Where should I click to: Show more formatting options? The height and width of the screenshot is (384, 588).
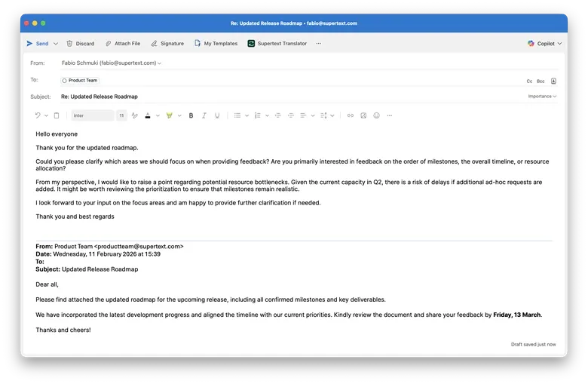click(x=390, y=115)
